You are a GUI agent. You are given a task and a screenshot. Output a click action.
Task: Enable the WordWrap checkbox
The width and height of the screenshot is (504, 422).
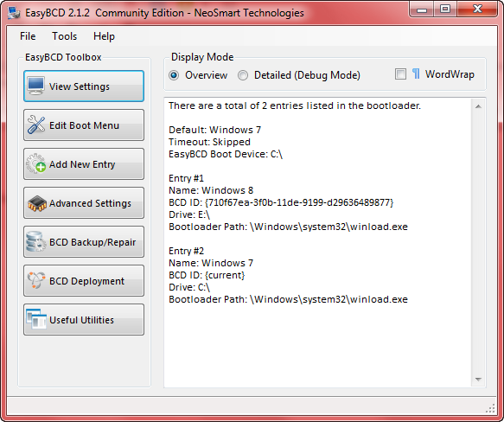pyautogui.click(x=400, y=74)
